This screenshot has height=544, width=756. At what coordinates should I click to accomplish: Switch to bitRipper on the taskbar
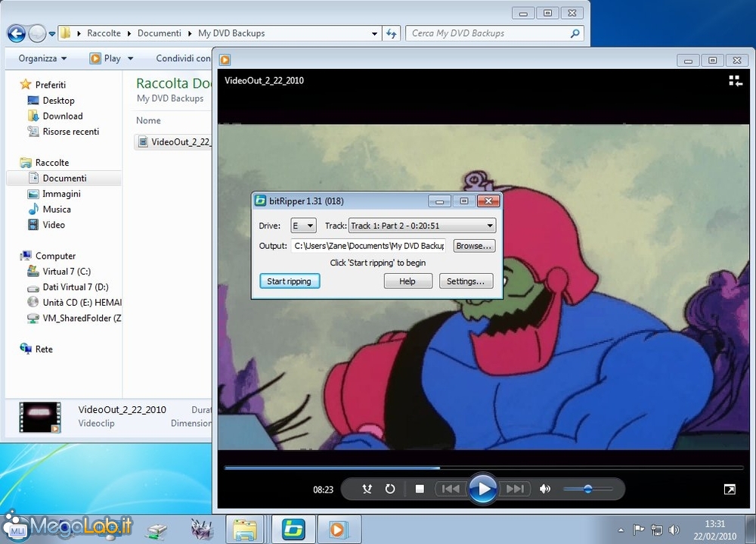[x=293, y=530]
